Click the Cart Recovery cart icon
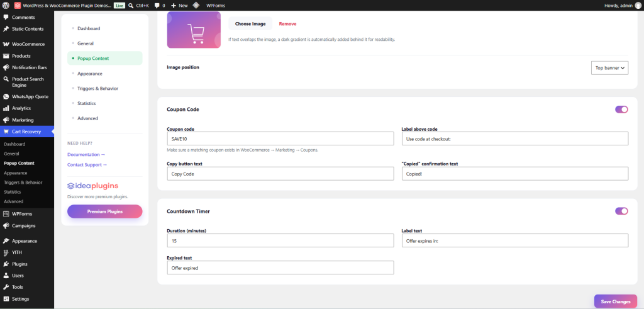The width and height of the screenshot is (644, 309). point(6,132)
